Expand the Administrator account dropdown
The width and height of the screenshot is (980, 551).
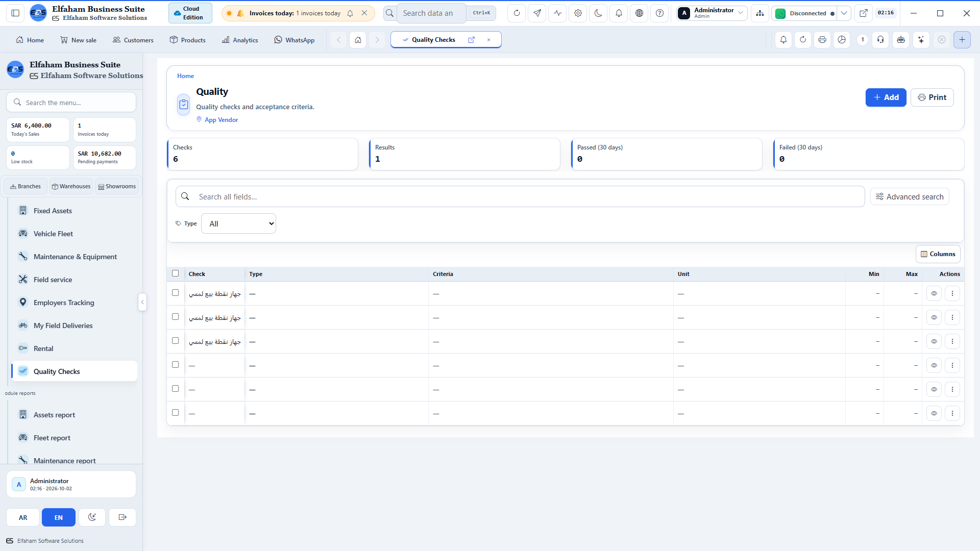pyautogui.click(x=712, y=13)
